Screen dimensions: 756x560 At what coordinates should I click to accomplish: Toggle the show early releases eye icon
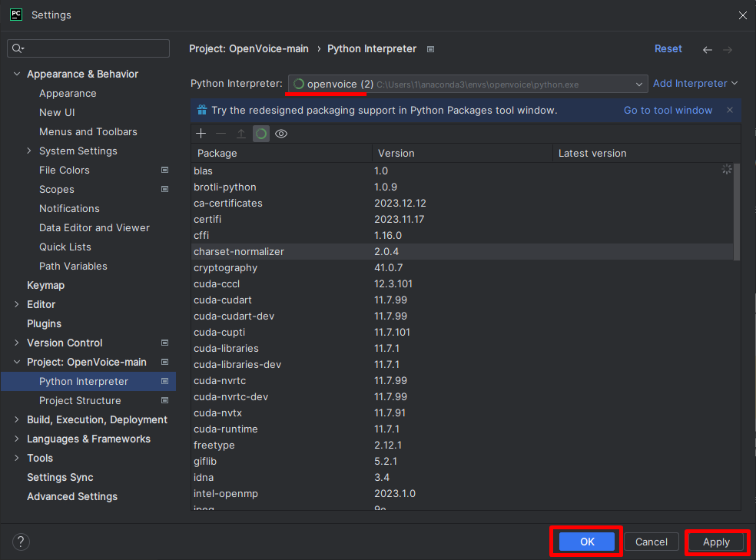[x=281, y=134]
